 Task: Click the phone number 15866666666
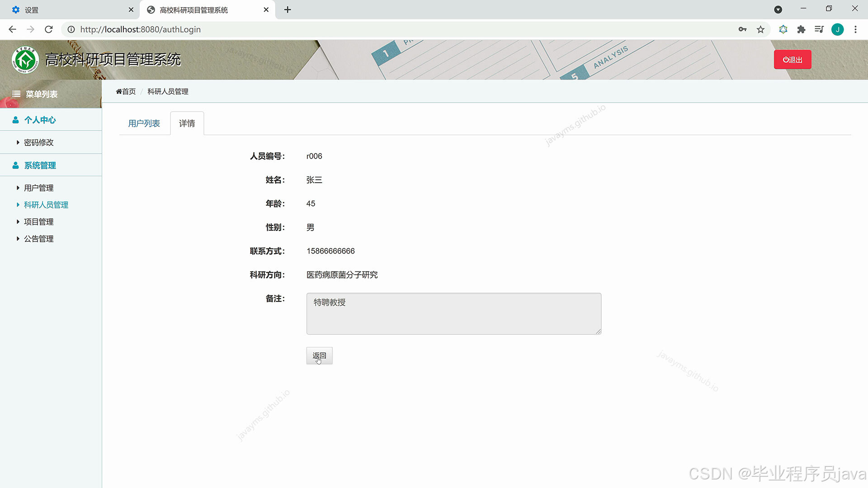(x=330, y=251)
